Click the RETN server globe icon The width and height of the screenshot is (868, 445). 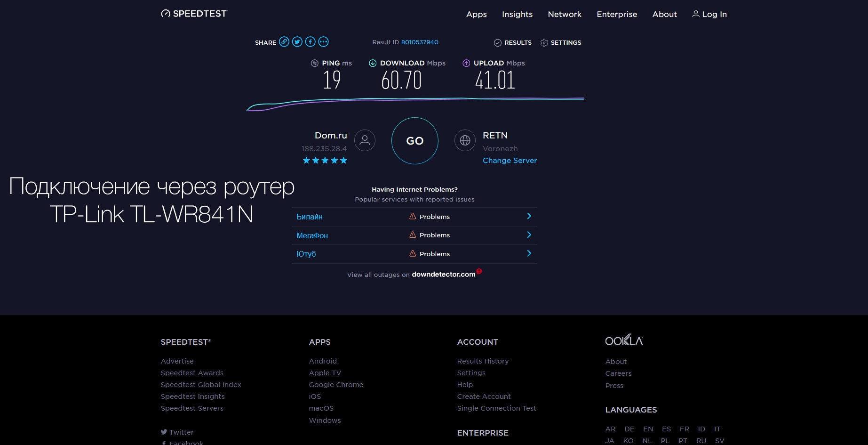tap(465, 140)
